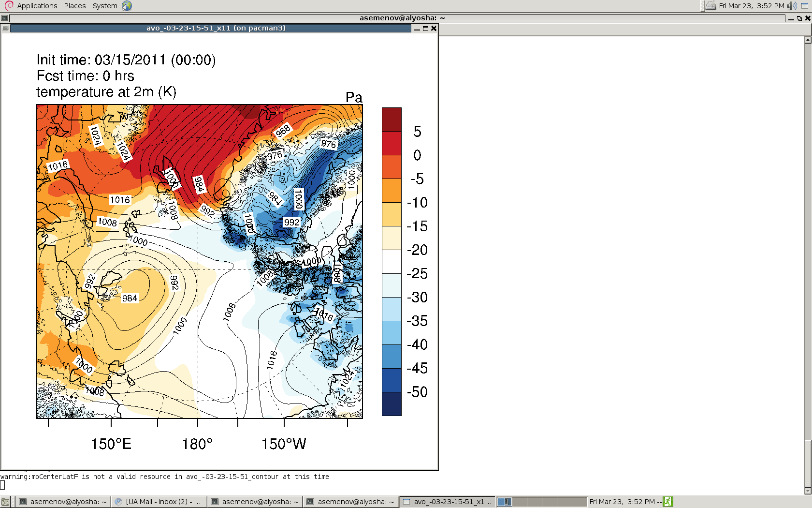Open the avo plot window menu icon

click(5, 29)
